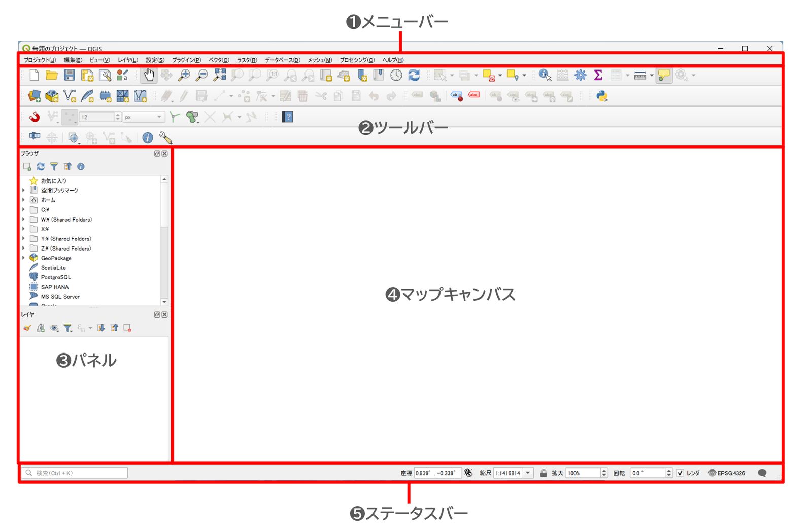Show the statistical summary Sigma icon
The image size is (812, 529).
click(598, 76)
